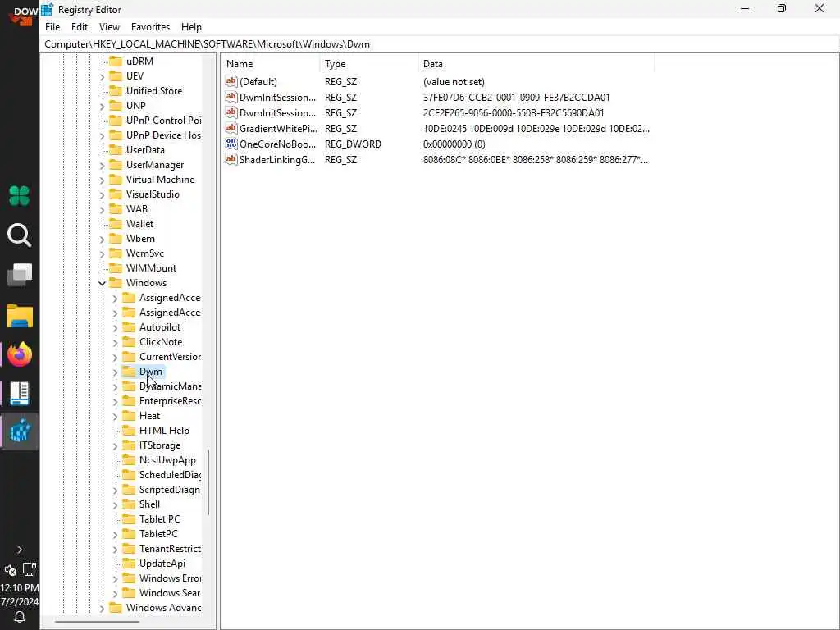The image size is (840, 630).
Task: Open Task View from taskbar
Action: tap(20, 275)
